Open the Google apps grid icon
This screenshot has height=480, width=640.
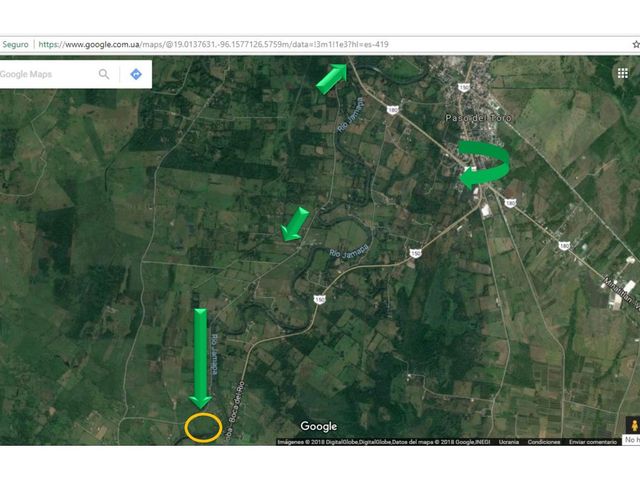tap(622, 73)
